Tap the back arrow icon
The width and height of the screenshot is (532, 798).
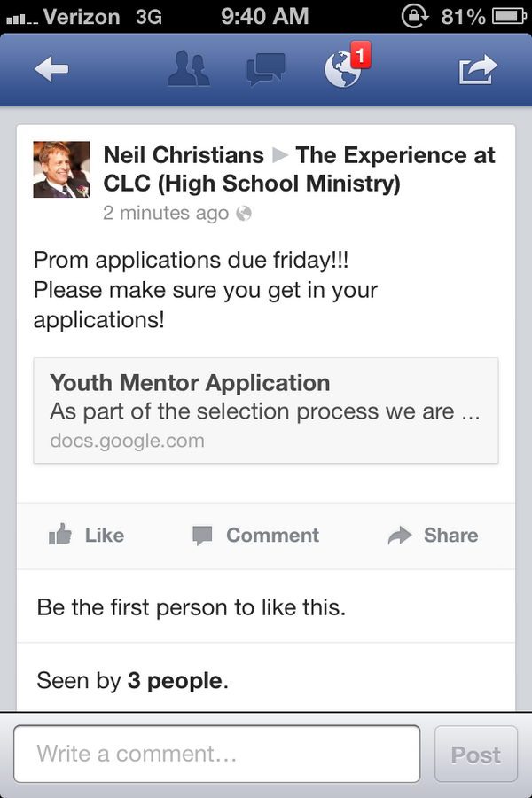coord(51,68)
